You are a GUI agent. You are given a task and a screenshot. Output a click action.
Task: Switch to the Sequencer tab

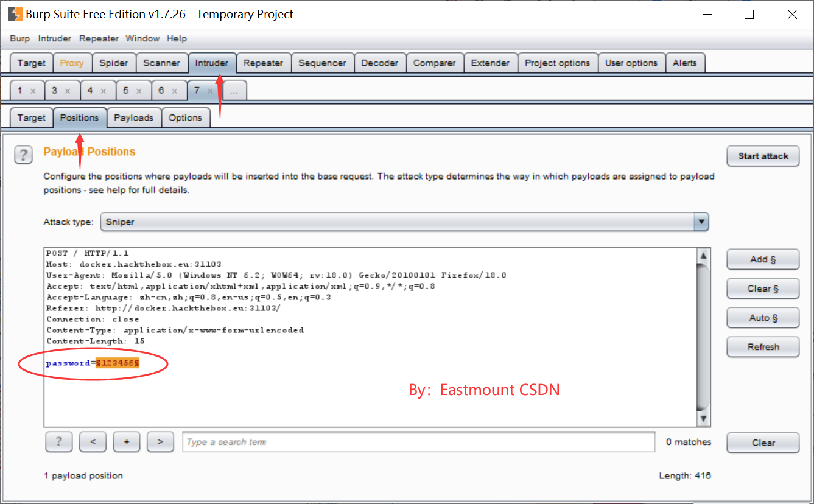coord(322,63)
